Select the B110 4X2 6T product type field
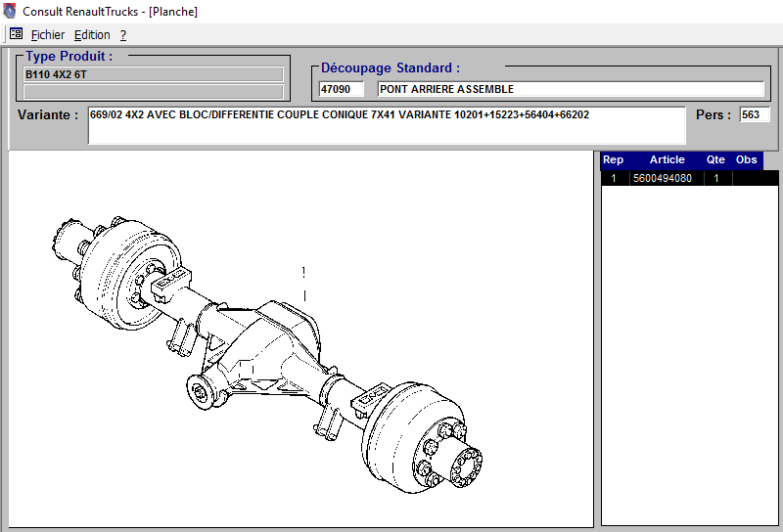This screenshot has height=532, width=783. [x=153, y=74]
